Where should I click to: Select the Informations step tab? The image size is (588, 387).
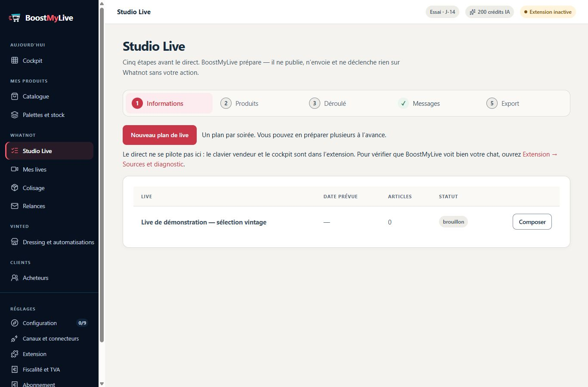[x=169, y=103]
